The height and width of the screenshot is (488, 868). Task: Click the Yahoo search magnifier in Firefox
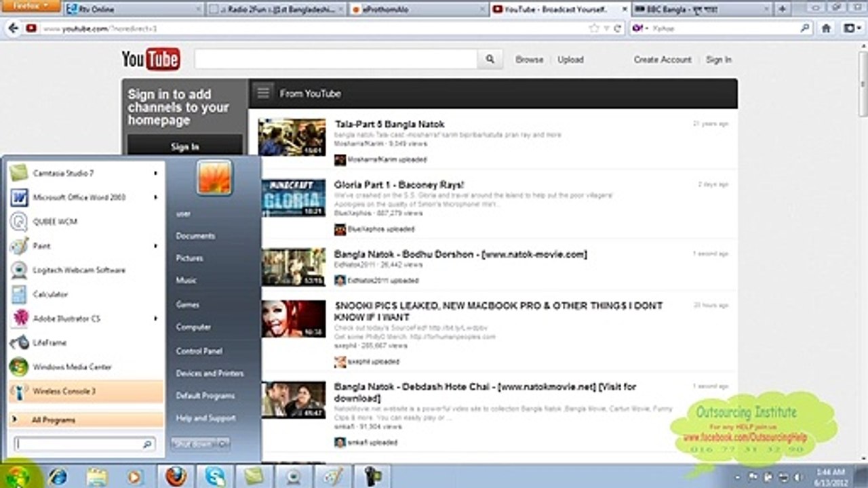point(805,28)
